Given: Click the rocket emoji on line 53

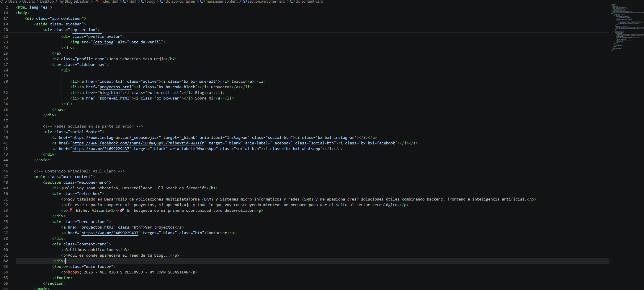Looking at the screenshot, I should (x=122, y=211).
